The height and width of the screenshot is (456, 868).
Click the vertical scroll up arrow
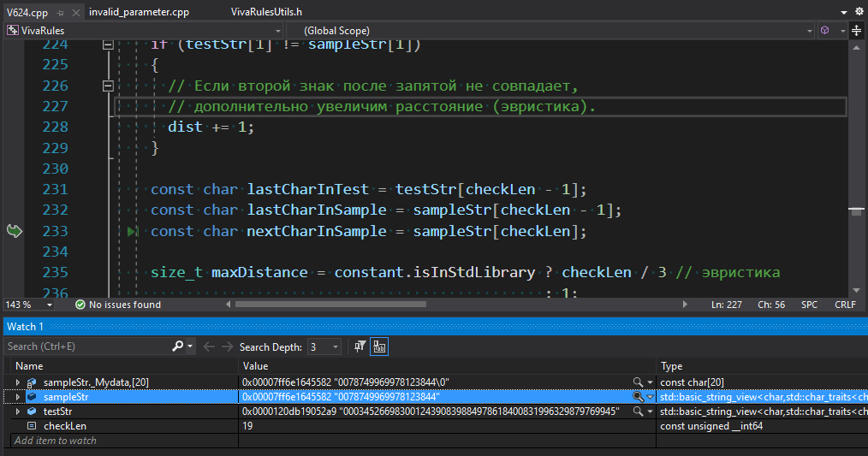[856, 48]
